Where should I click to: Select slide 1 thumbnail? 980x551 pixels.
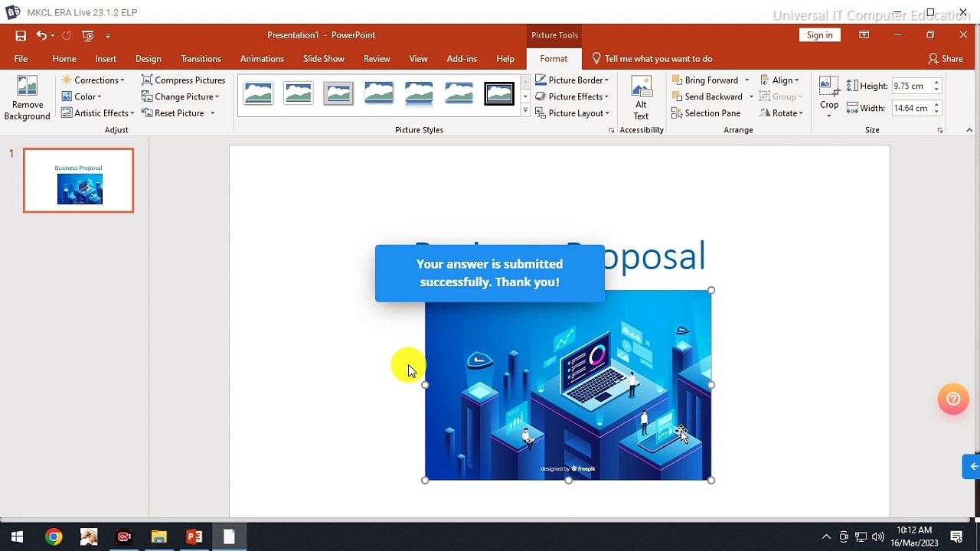click(79, 181)
